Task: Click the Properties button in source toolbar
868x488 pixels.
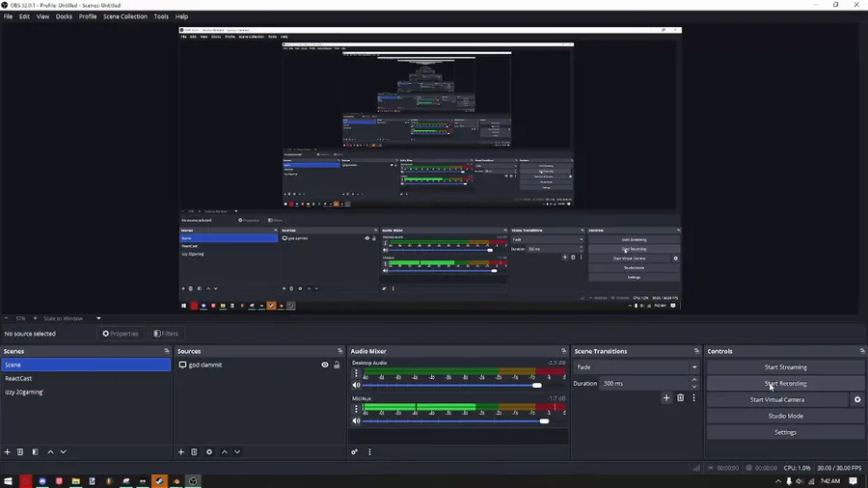Action: (121, 334)
